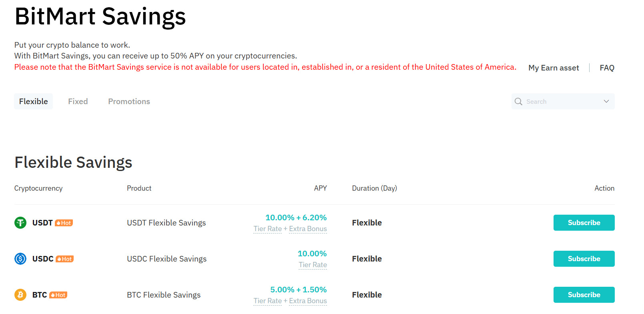Open the Promotions tab
This screenshot has width=644, height=314.
click(129, 101)
